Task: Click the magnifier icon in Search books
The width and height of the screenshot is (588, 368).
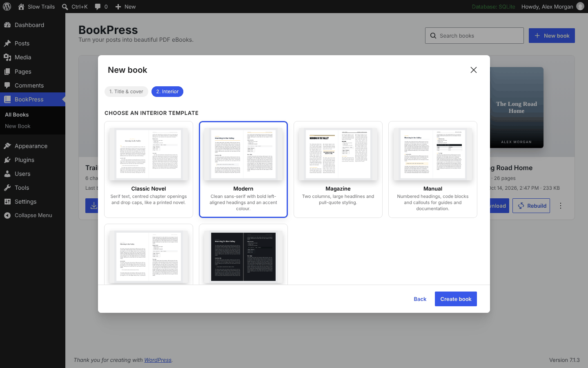Action: (x=433, y=36)
